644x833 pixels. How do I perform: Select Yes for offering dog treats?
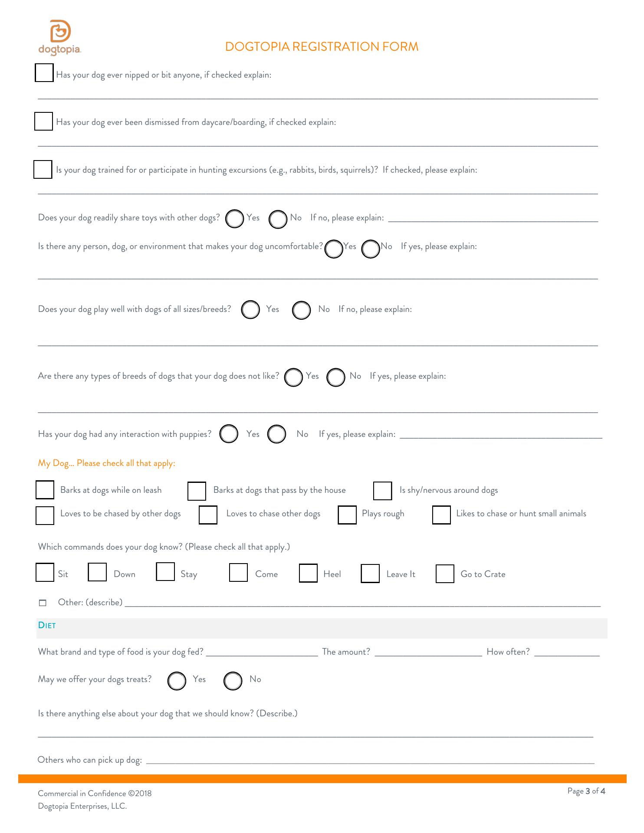point(177,681)
